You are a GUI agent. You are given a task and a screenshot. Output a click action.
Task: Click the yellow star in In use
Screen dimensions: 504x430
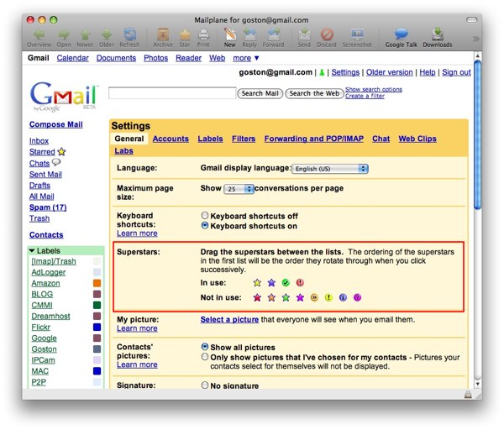click(257, 283)
